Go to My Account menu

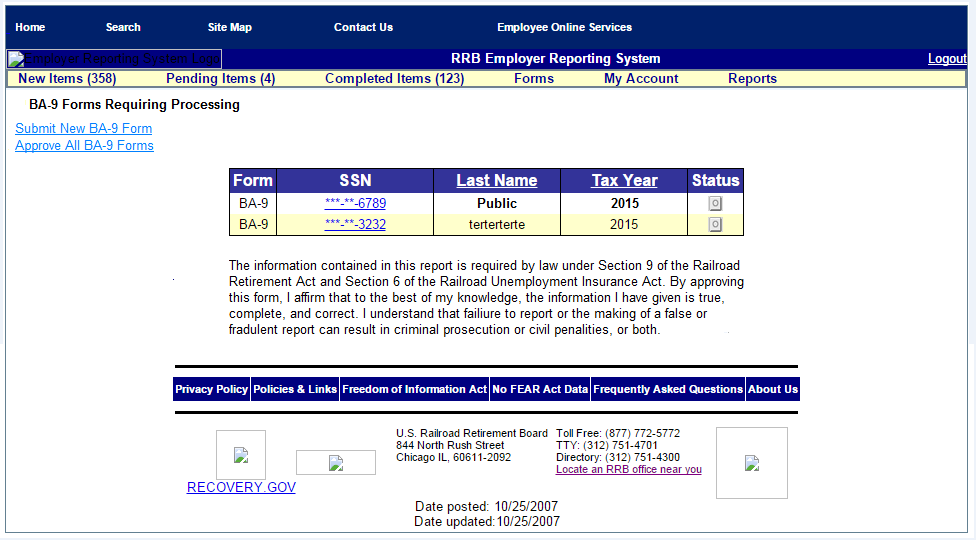tap(641, 79)
